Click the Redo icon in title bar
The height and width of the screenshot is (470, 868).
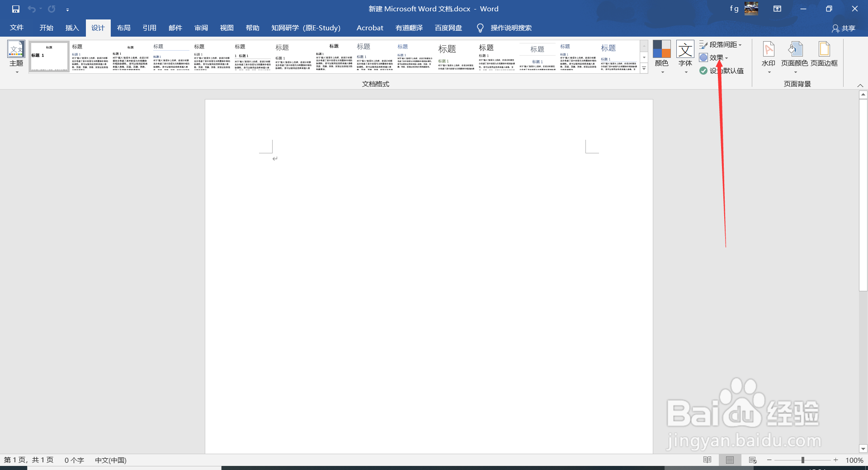[52, 9]
